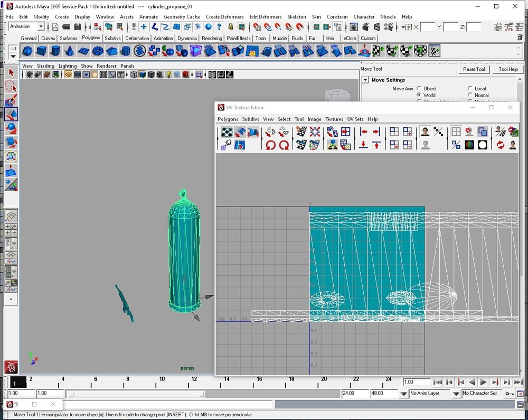Choose the Local move axis option
Screen dimensions: 528x420
(x=470, y=89)
